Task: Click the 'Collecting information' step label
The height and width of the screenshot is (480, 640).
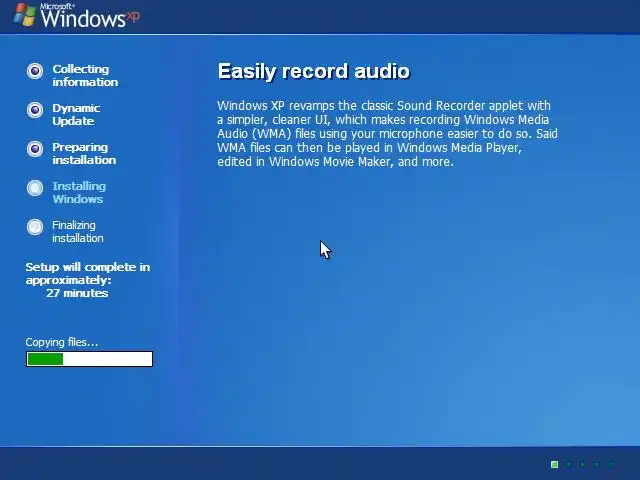Action: pyautogui.click(x=85, y=76)
